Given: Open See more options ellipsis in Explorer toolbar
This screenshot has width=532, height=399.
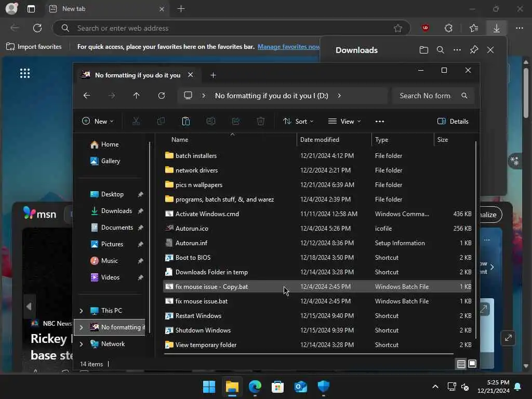Looking at the screenshot, I should [x=380, y=122].
